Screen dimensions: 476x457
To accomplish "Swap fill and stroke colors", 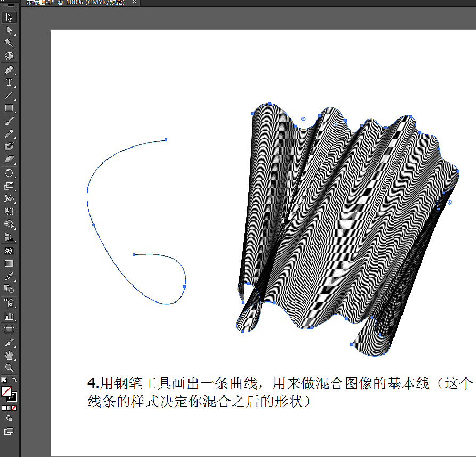I will click(x=14, y=380).
